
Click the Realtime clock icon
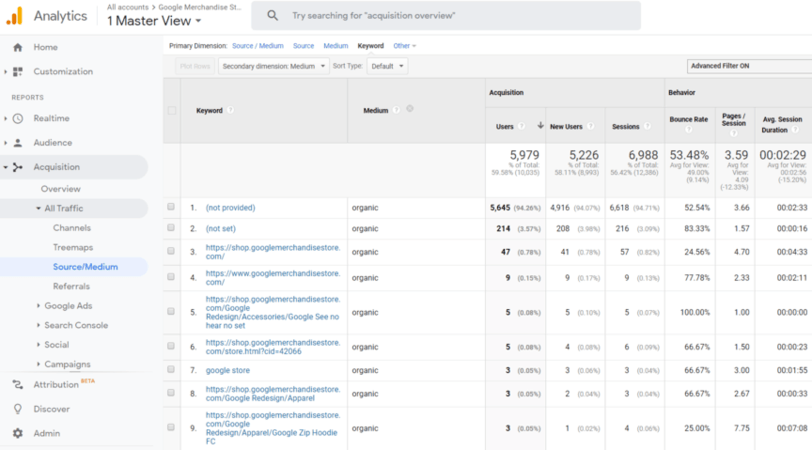18,118
